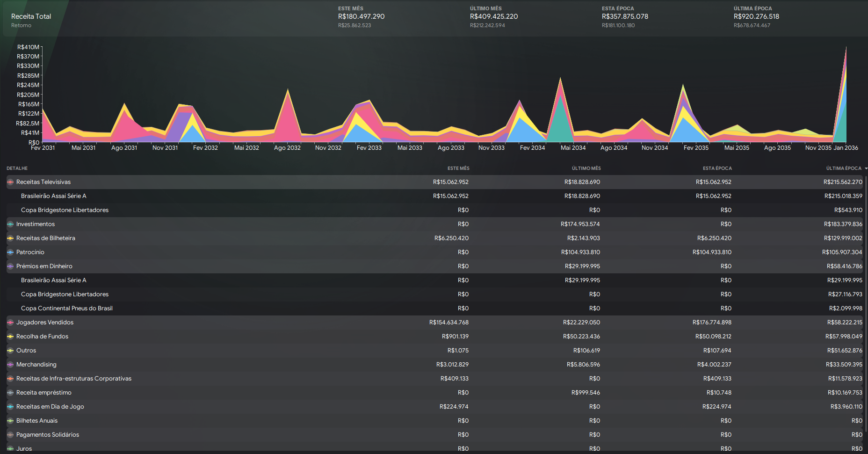Click the Investimentos teal legend marker
Screen dimensions: 868x454
(x=10, y=224)
